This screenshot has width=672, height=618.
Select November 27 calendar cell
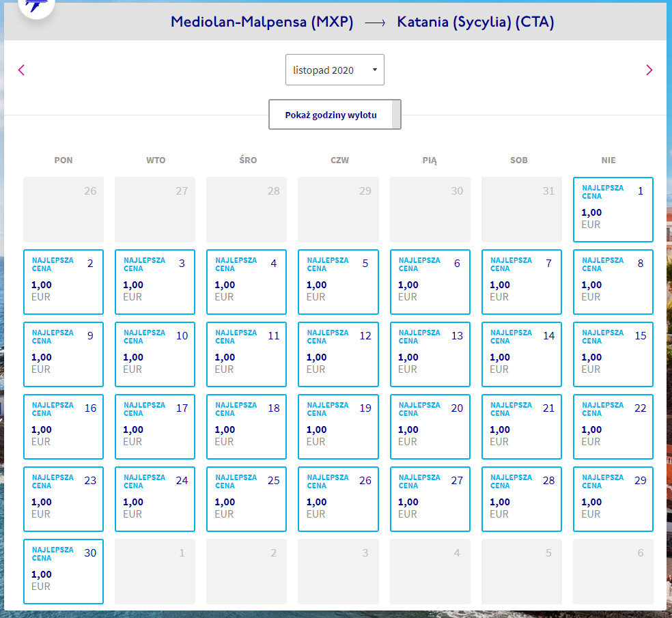430,499
